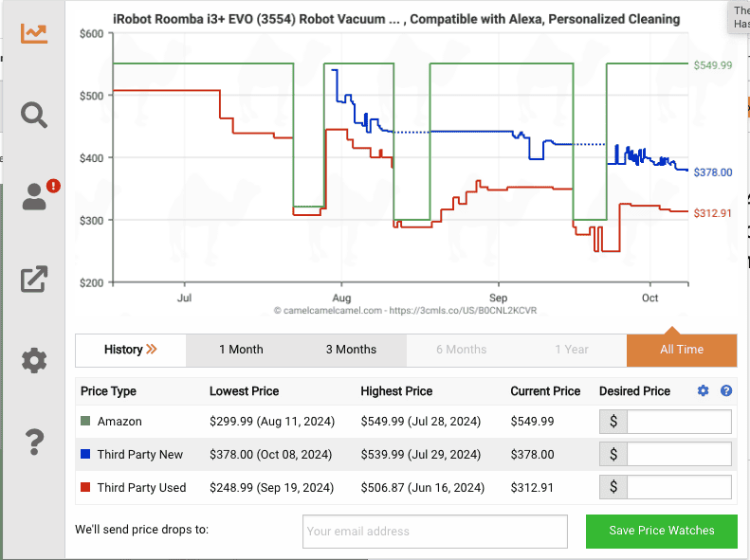Viewport: 750px width, 560px height.
Task: Click the question mark help icon
Action: pyautogui.click(x=34, y=441)
